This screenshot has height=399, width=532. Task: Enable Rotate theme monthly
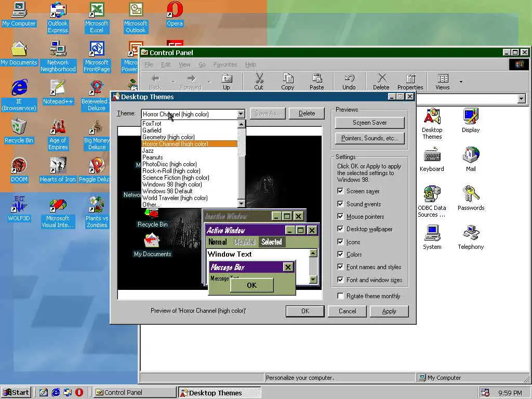point(340,296)
